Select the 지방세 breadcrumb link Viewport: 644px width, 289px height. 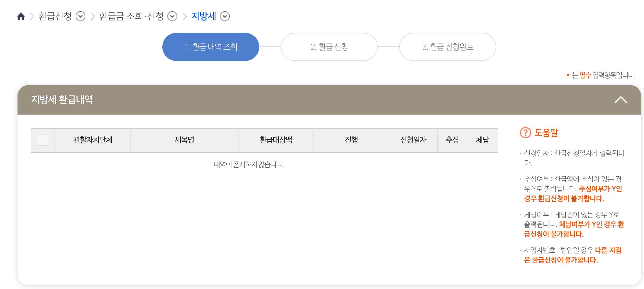(204, 16)
